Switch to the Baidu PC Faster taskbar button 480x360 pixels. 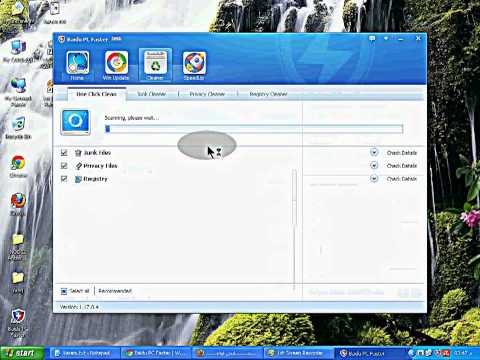369,353
